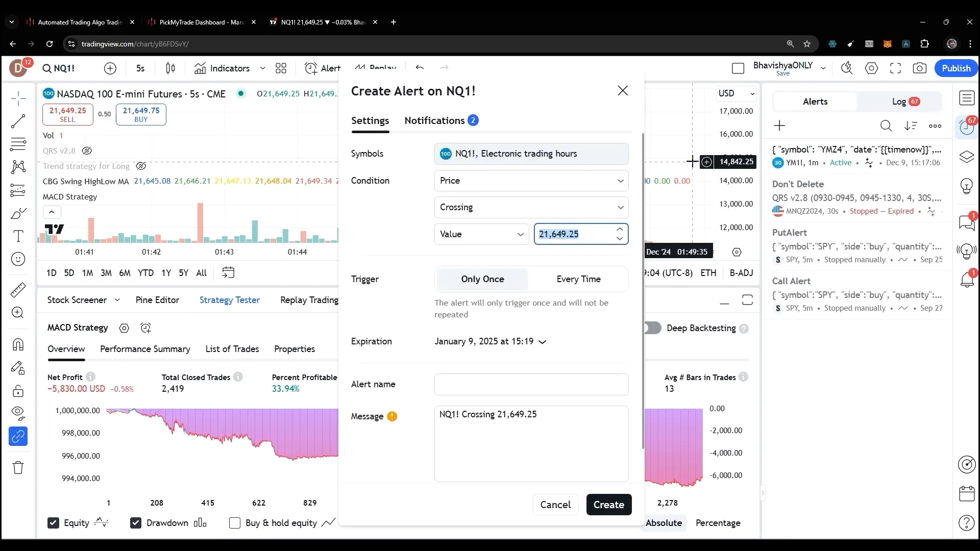Toggle the Buy & hold equity checkbox
Screen dimensions: 980x551
(234, 523)
